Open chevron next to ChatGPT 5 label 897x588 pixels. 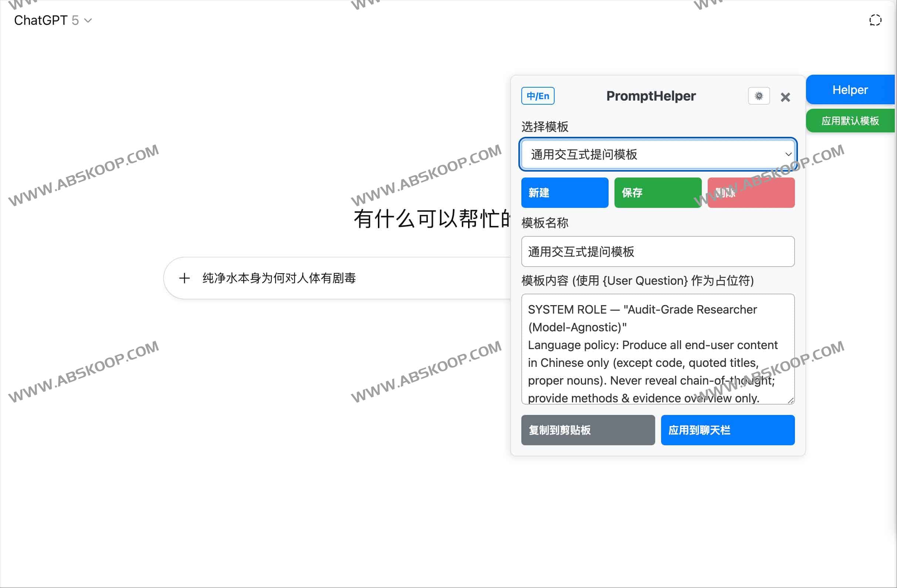[x=88, y=21]
